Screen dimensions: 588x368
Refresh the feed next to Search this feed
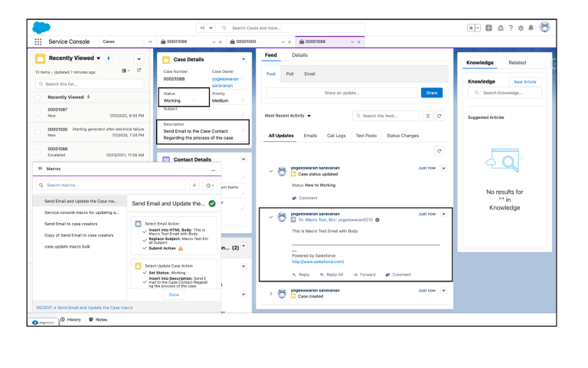439,116
